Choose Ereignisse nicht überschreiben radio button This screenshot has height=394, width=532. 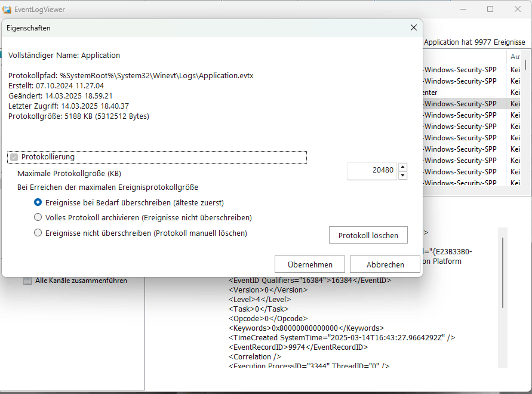(38, 233)
